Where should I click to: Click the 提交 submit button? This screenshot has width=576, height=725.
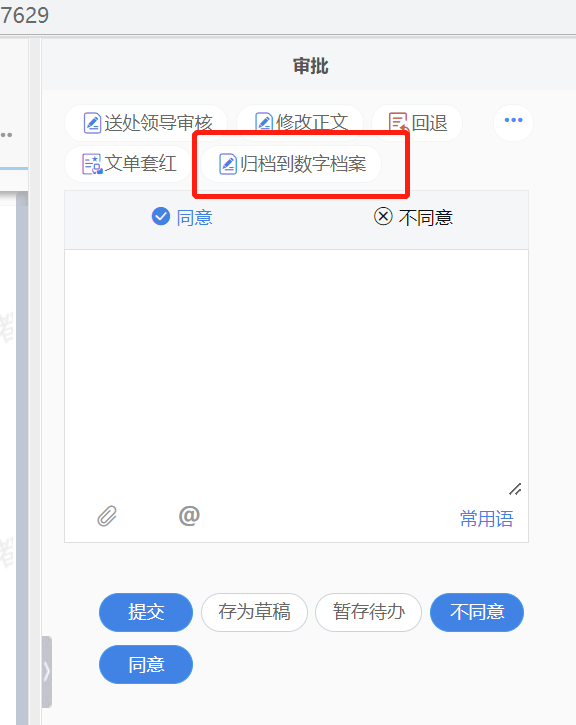pos(146,612)
